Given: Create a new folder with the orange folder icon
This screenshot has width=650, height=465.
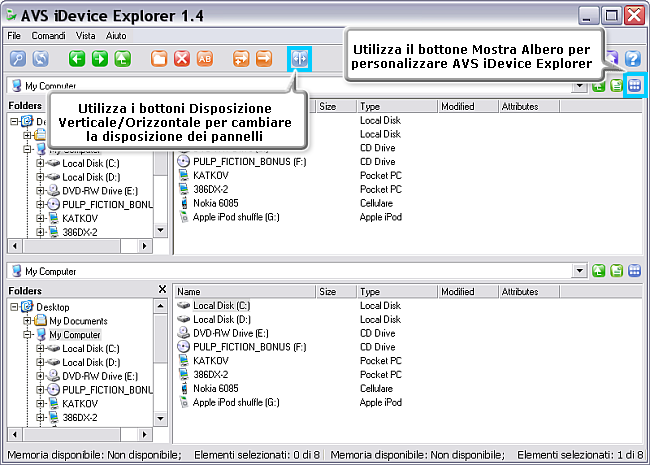Looking at the screenshot, I should tap(159, 59).
